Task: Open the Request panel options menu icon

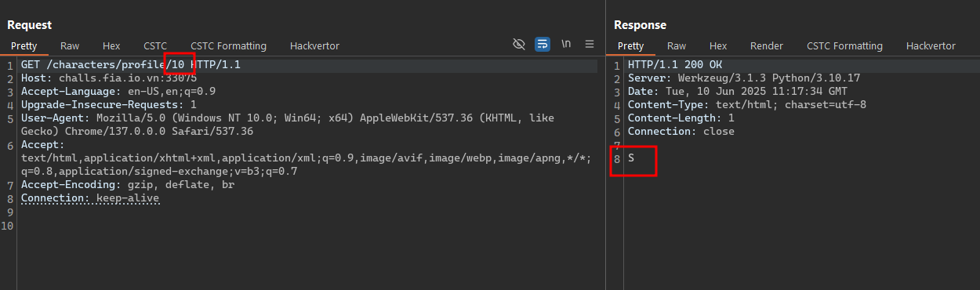Action: coord(590,44)
